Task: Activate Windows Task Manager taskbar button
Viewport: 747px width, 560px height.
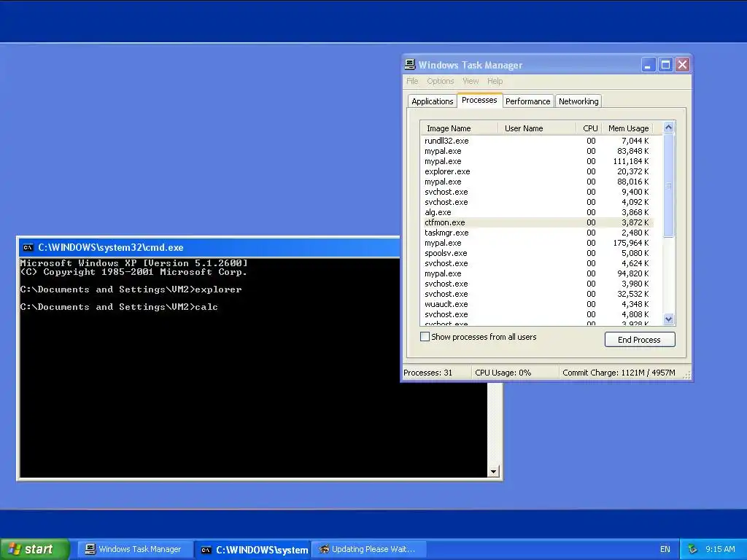Action: (x=135, y=550)
